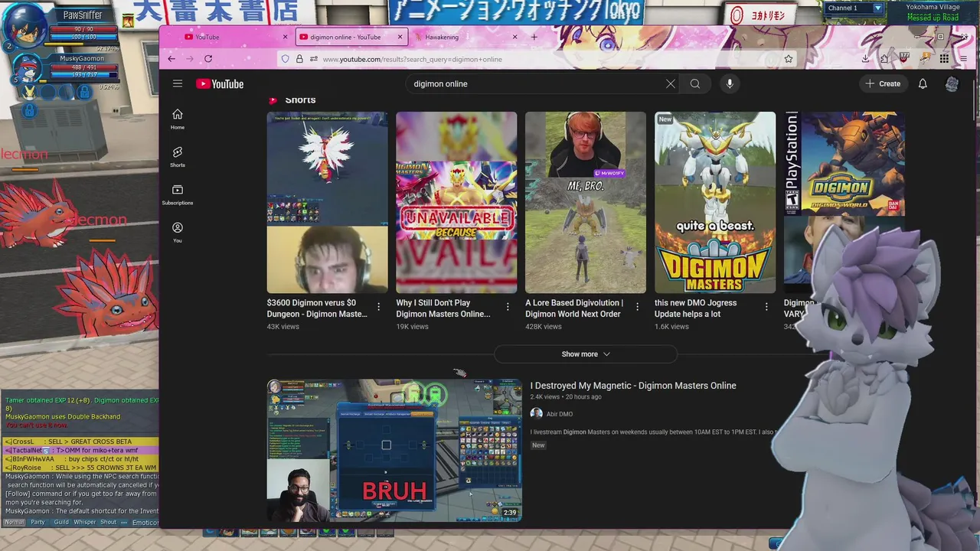Click the YouTube search input field
Screen dimensions: 980x551
536,83
